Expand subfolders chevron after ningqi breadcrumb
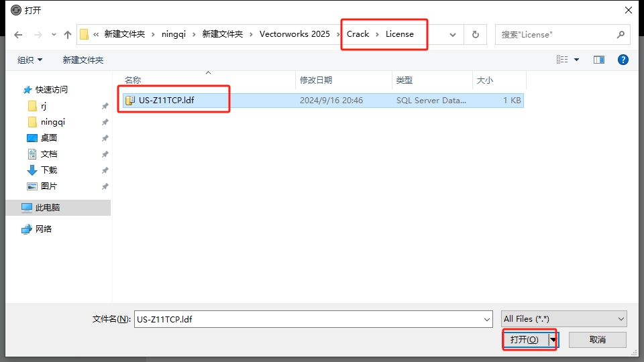Image resolution: width=644 pixels, height=362 pixels. tap(195, 34)
